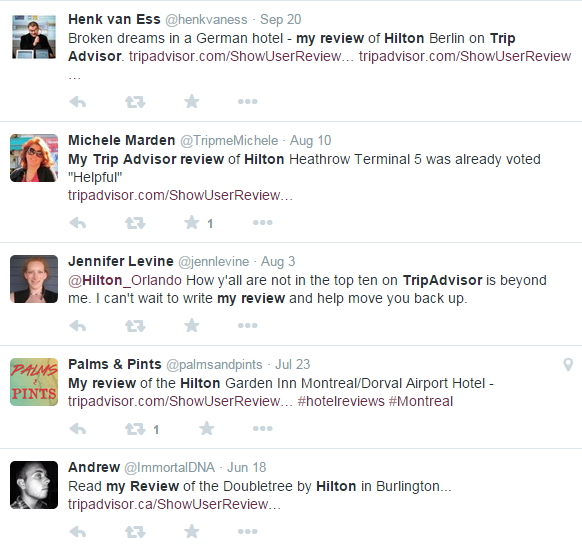Open @Hilton_Orlando mention link
582x551 pixels.
coord(125,280)
